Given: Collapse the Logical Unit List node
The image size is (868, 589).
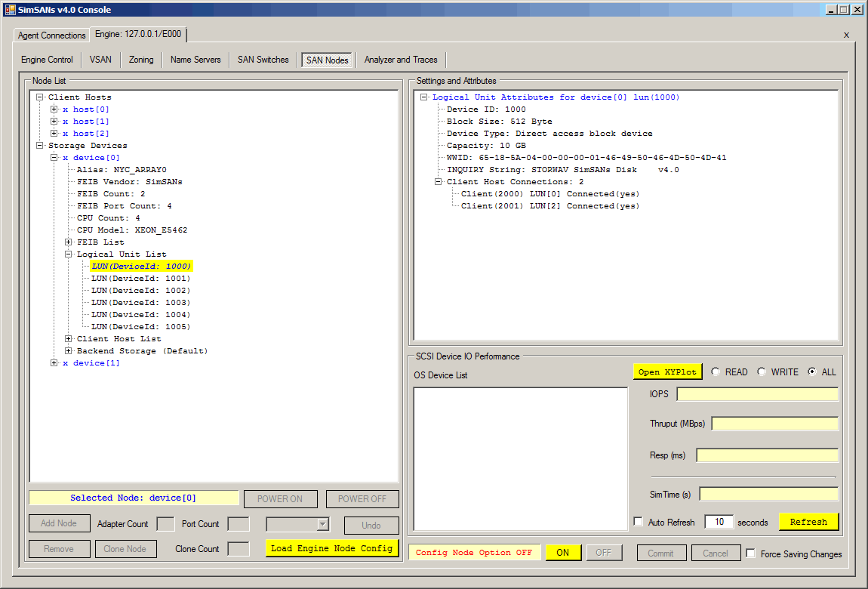Looking at the screenshot, I should (x=69, y=254).
